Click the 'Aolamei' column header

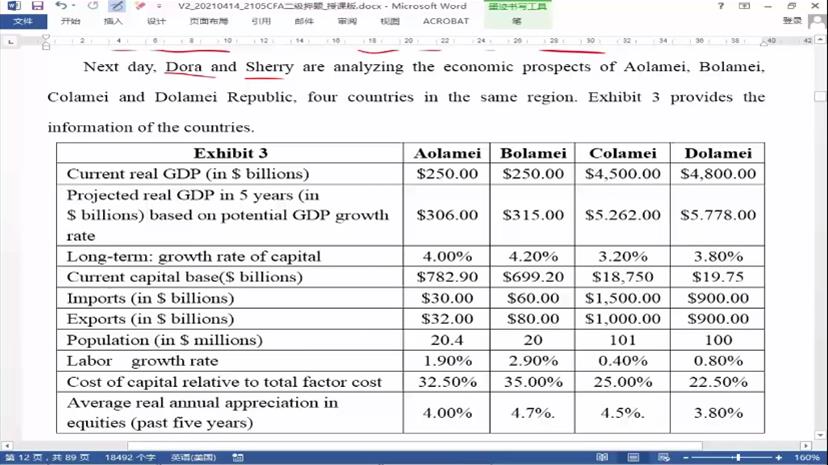tap(447, 153)
